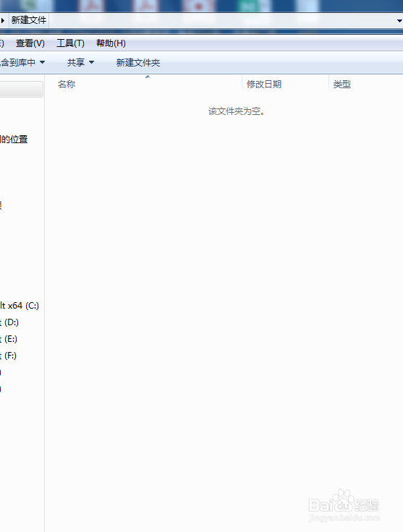The height and width of the screenshot is (532, 403).
Task: Expand the address bar history dropdown arrow
Action: point(399,21)
